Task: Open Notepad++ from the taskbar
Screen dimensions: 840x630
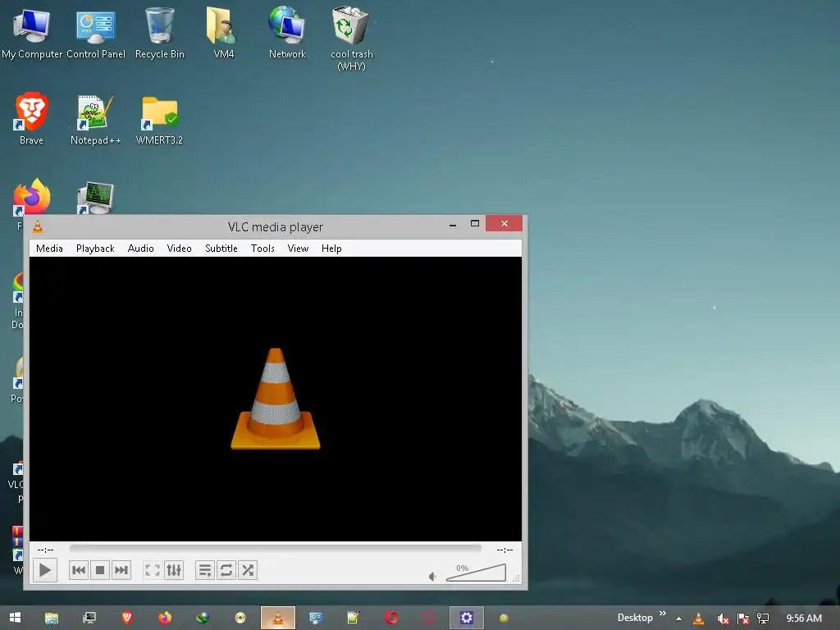Action: 353,618
